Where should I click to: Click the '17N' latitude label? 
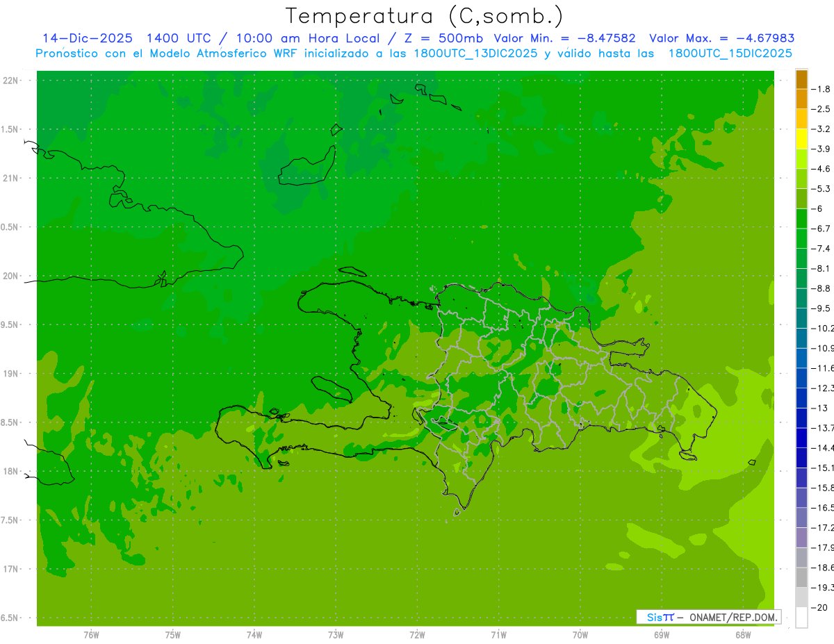11,569
